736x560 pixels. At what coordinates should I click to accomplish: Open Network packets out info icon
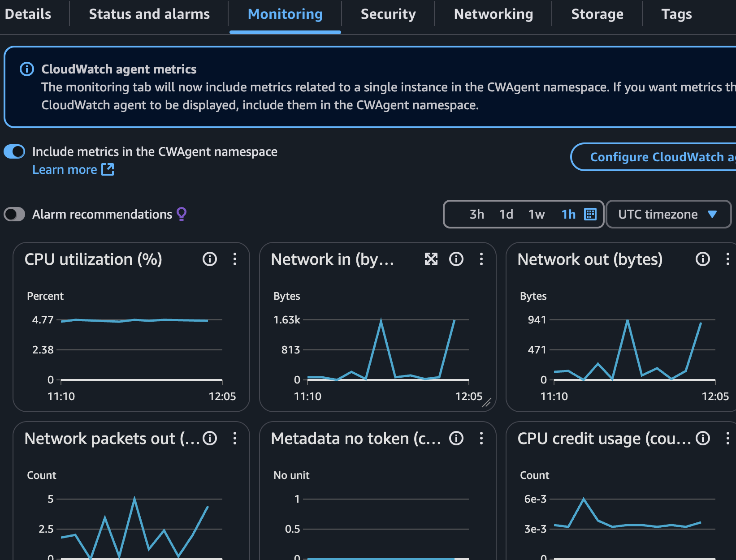pyautogui.click(x=210, y=438)
